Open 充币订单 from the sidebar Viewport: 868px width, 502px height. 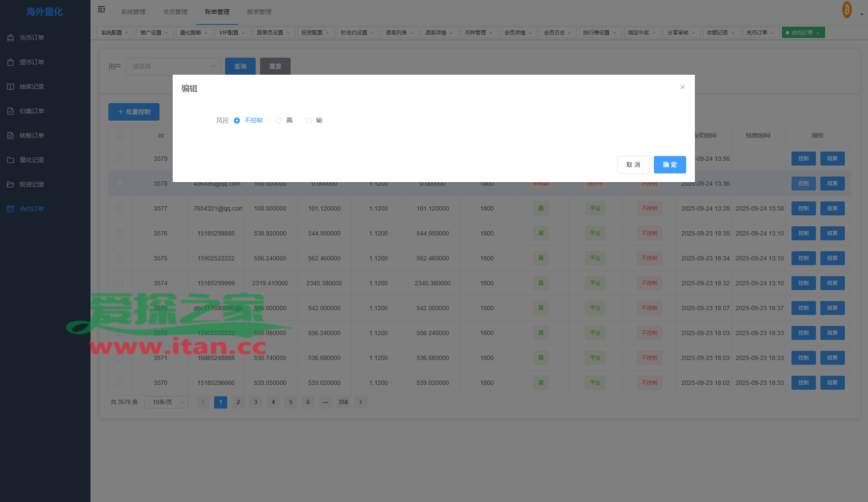click(31, 38)
